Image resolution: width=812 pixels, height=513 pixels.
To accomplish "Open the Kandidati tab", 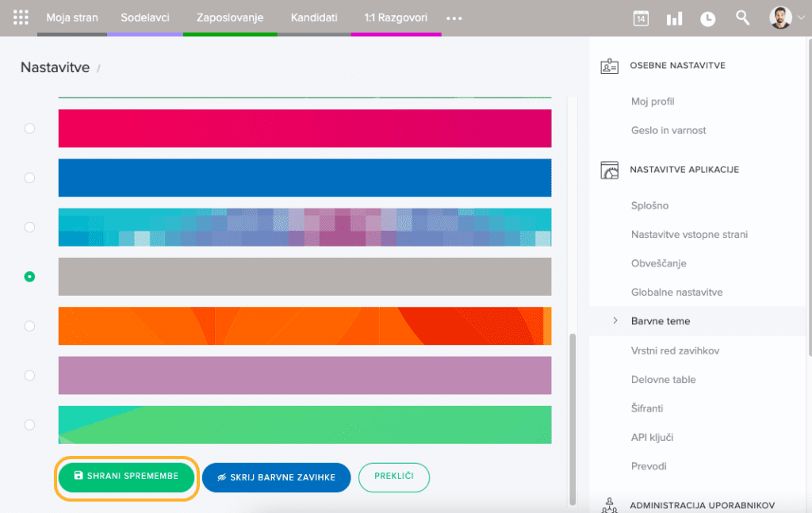I will [314, 17].
